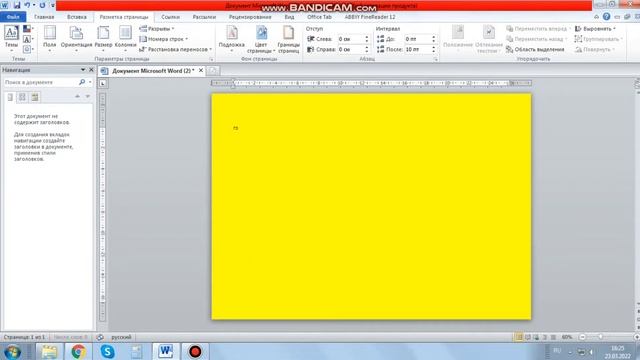Open the Orientation (Ориентация) menu
This screenshot has height=360, width=640.
tap(76, 38)
